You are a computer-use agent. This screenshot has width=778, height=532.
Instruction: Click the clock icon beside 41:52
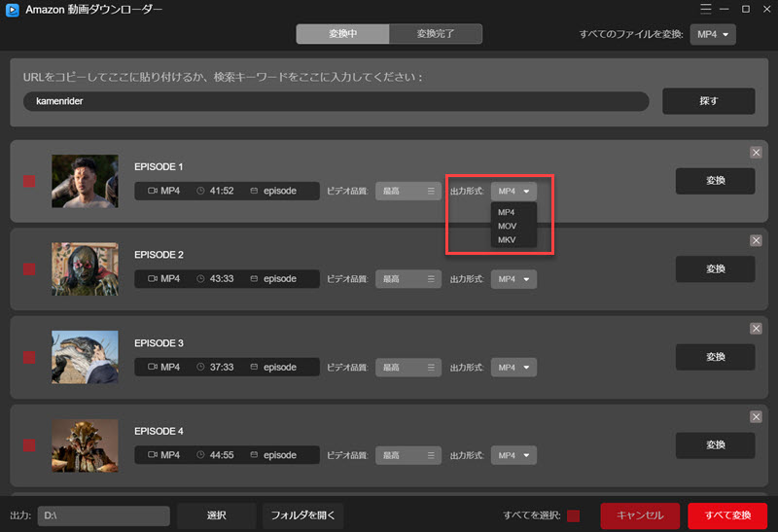pos(200,191)
